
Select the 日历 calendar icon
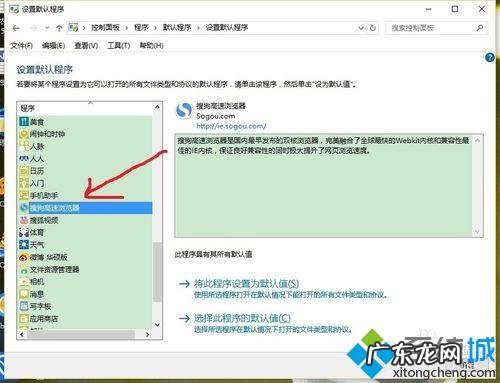[x=24, y=171]
